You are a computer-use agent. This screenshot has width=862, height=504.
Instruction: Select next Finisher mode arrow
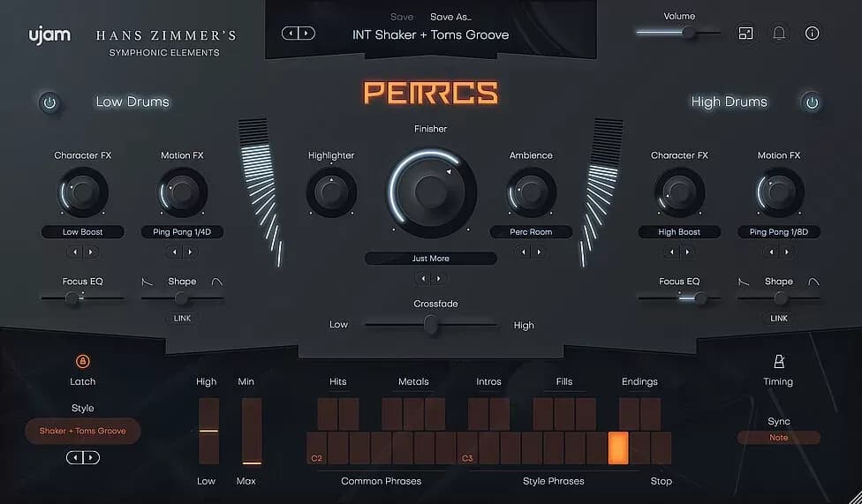tap(439, 279)
